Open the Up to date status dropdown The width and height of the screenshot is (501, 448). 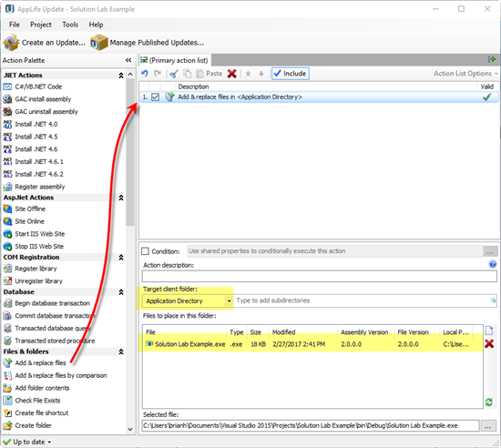click(x=27, y=442)
